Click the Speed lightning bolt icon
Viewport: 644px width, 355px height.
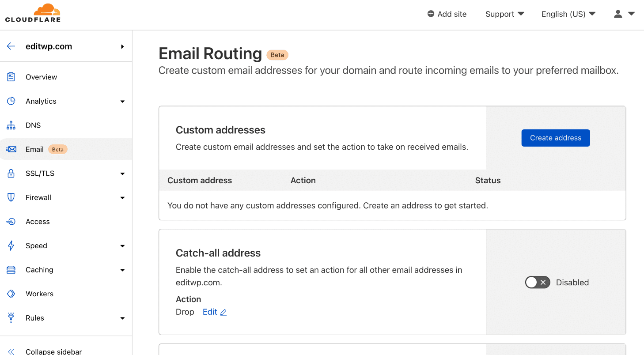[x=11, y=245]
